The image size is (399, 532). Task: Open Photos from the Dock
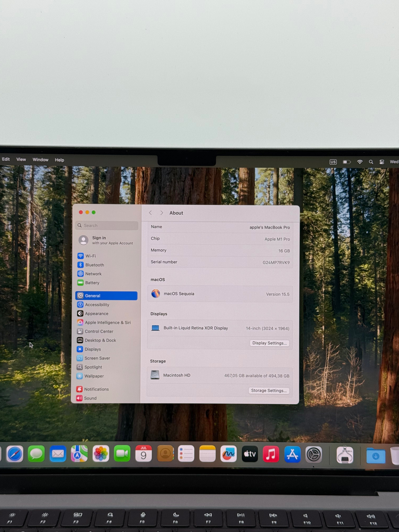coord(101,454)
